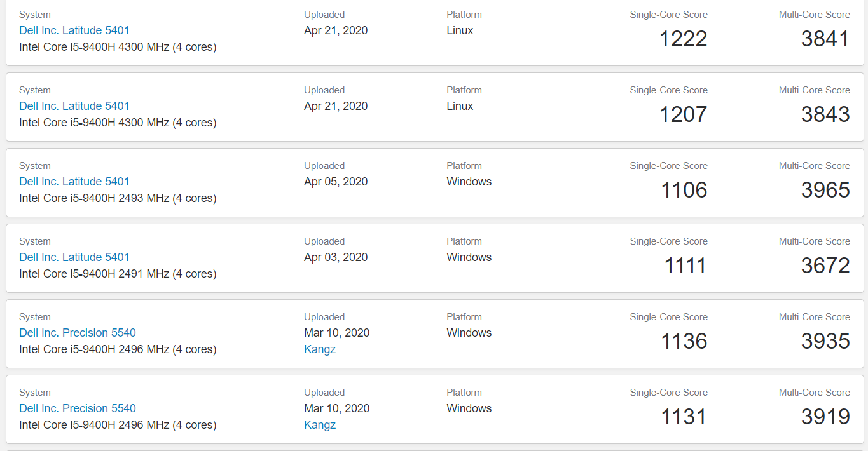Click the Apr 03, 2020 upload date
Image resolution: width=868 pixels, height=451 pixels.
(x=336, y=257)
